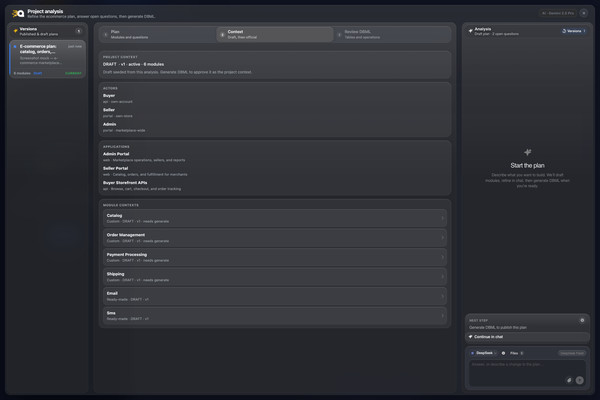The image size is (600, 400).
Task: Click Continue in chat button
Action: click(527, 337)
